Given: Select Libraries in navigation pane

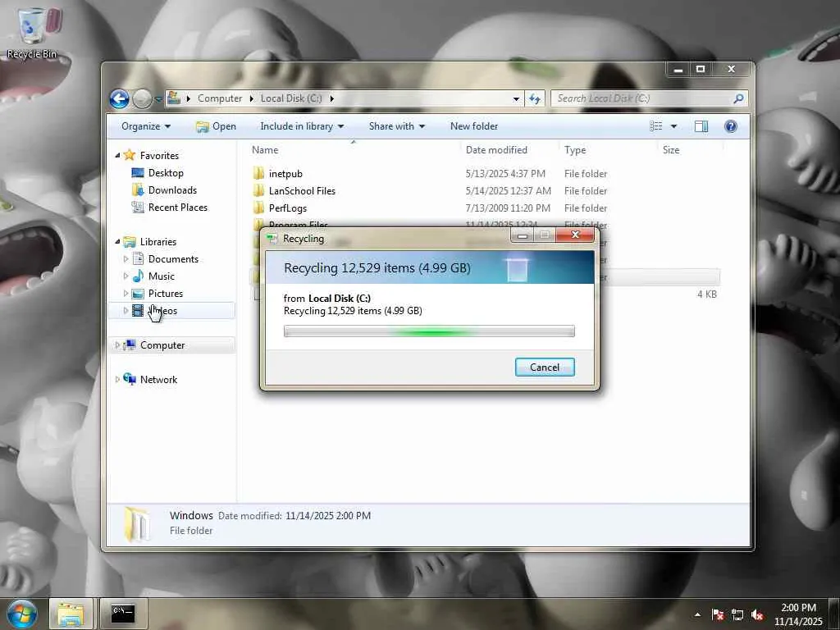Looking at the screenshot, I should click(x=158, y=242).
